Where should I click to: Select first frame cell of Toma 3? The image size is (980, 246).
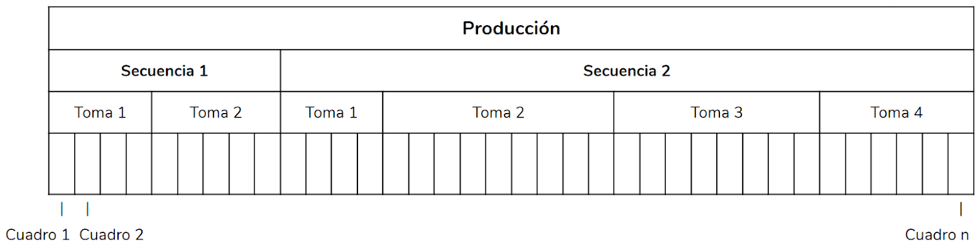click(x=626, y=163)
